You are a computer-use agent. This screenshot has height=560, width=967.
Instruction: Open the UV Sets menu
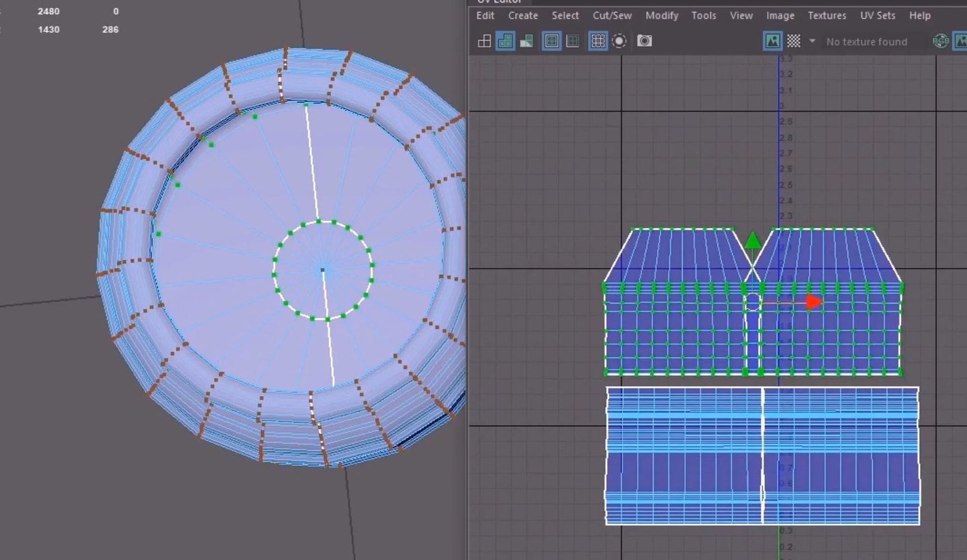pos(878,15)
